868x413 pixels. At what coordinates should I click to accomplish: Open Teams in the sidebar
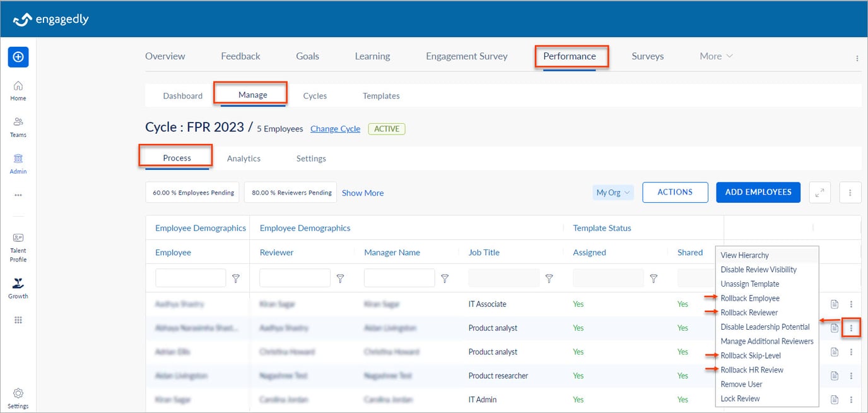click(x=18, y=126)
